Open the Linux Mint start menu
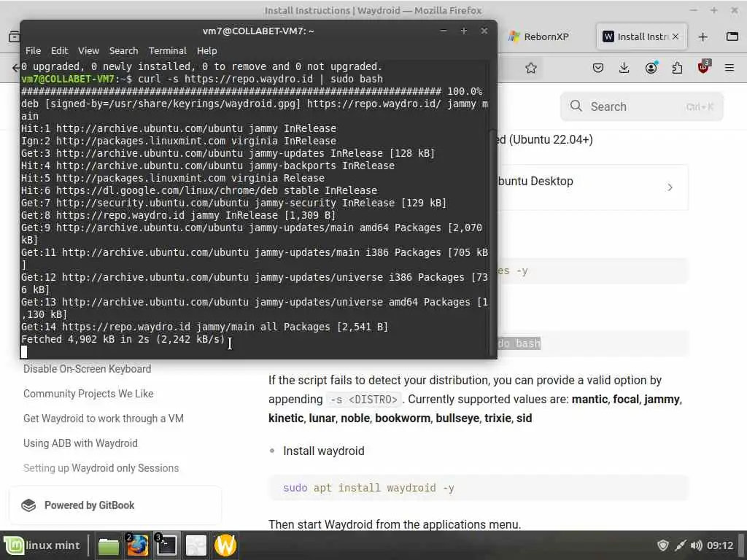 43,545
